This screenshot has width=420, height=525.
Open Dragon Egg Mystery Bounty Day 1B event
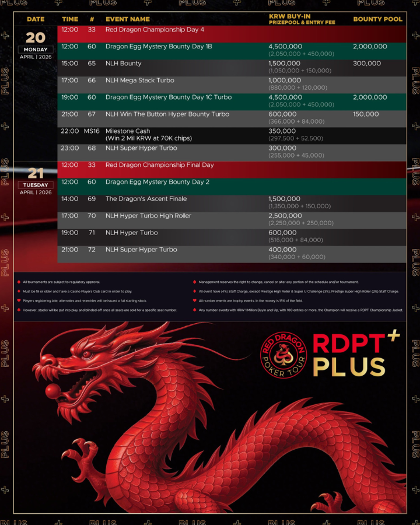[x=162, y=47]
